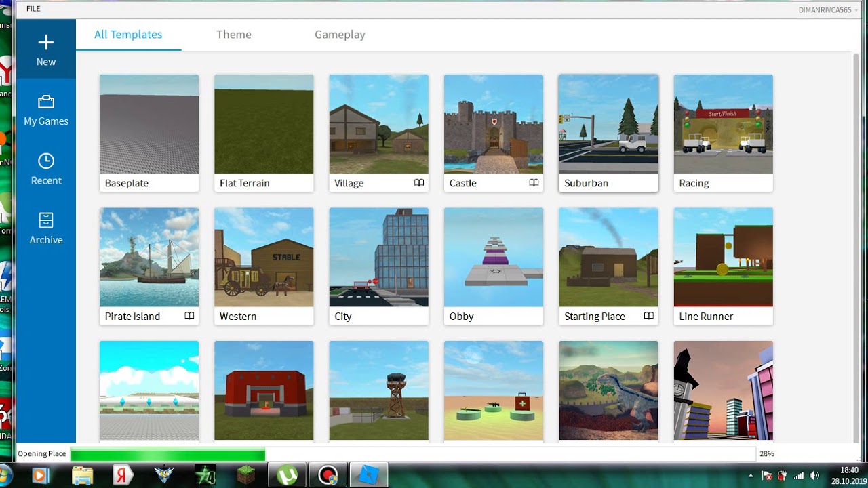Click the DIMANRIVCA565 account name
This screenshot has height=488, width=868.
point(825,9)
